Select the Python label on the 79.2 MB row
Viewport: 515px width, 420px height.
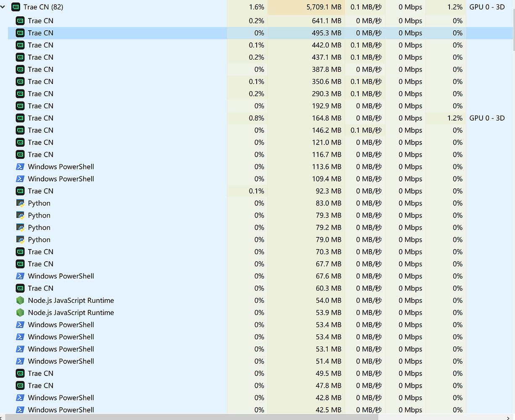[39, 228]
